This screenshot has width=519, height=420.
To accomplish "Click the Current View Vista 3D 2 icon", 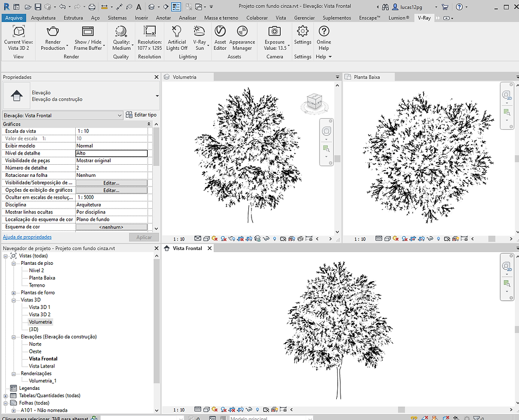I will click(19, 38).
